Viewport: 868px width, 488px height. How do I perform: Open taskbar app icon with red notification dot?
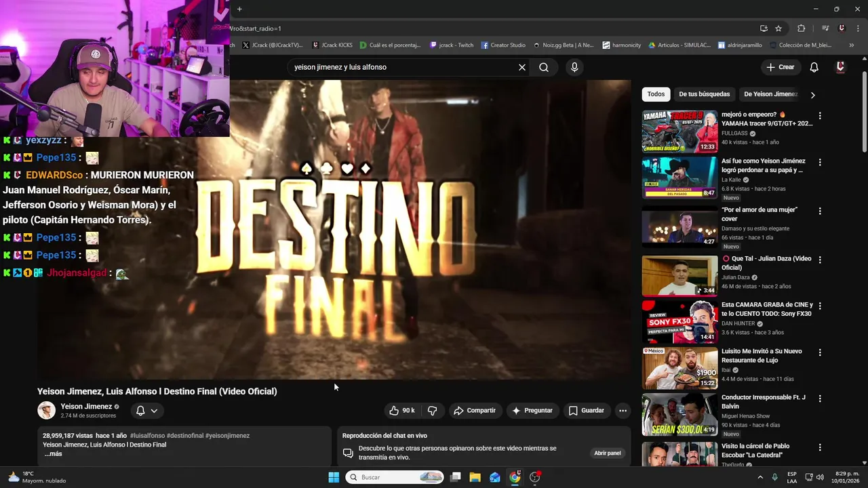[535, 477]
